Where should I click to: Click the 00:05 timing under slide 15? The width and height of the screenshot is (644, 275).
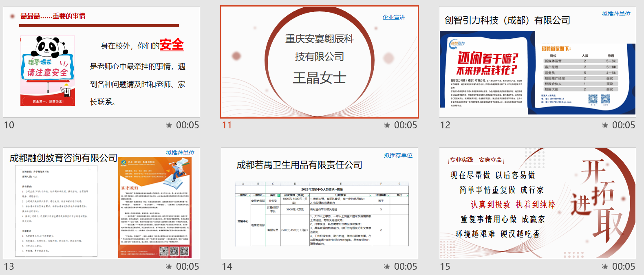pyautogui.click(x=624, y=266)
